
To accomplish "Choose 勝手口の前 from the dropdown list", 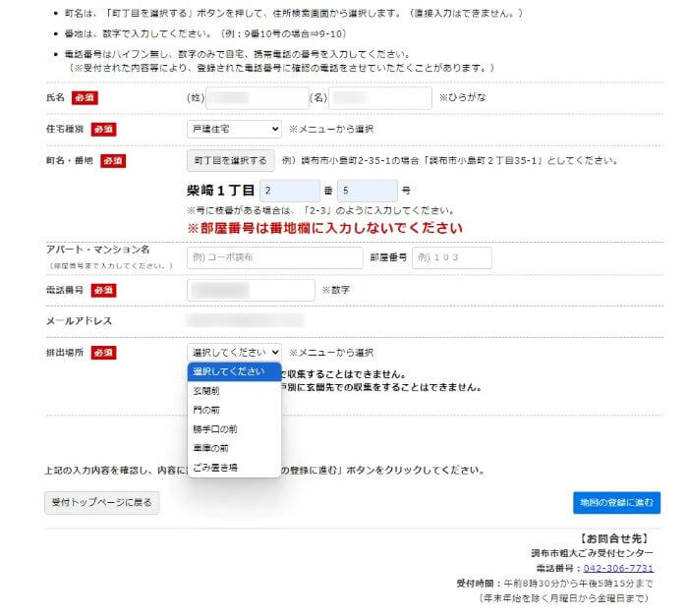I will [234, 429].
